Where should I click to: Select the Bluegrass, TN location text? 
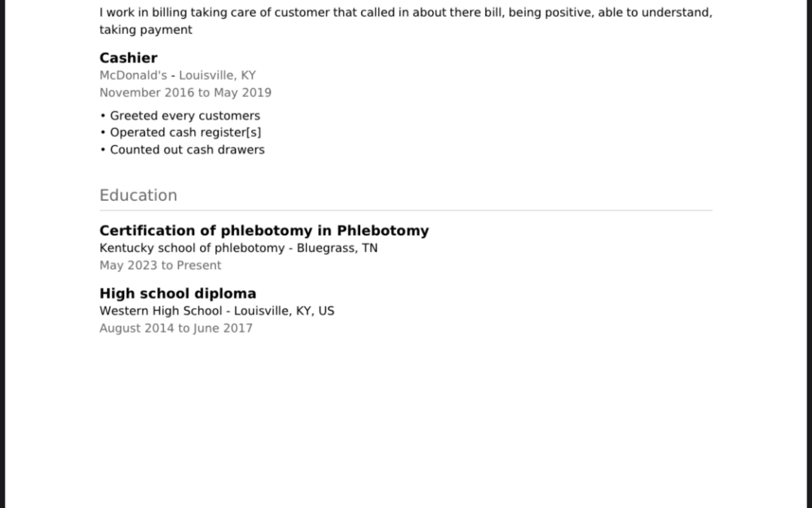(x=337, y=248)
